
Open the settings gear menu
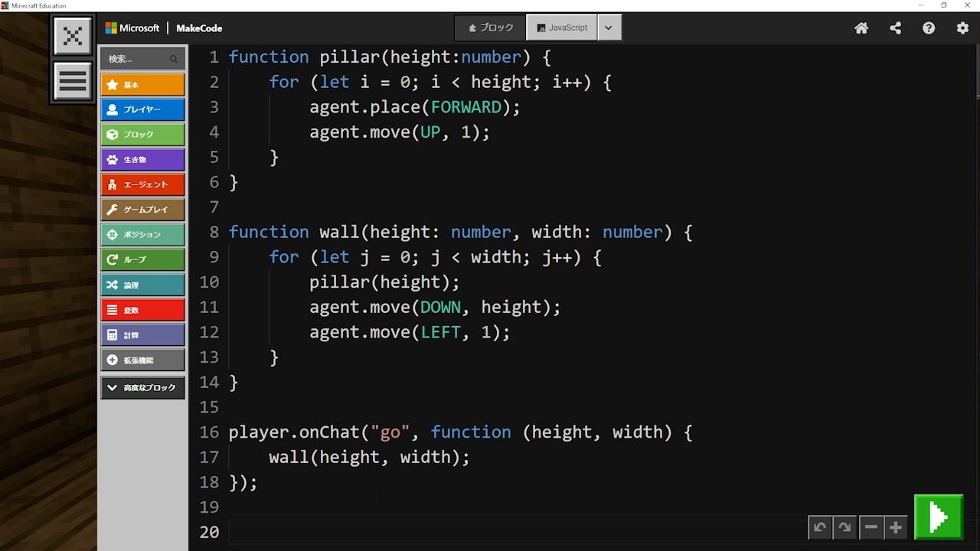coord(962,28)
